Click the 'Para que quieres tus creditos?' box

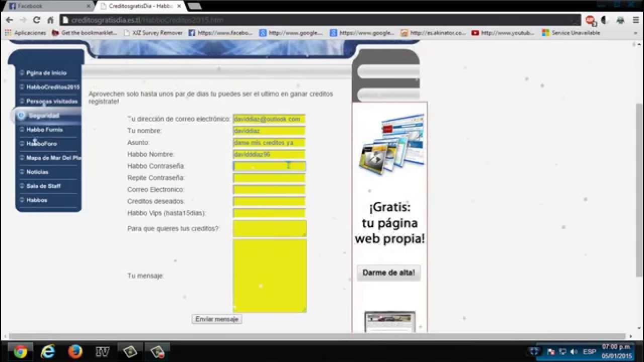pos(270,229)
